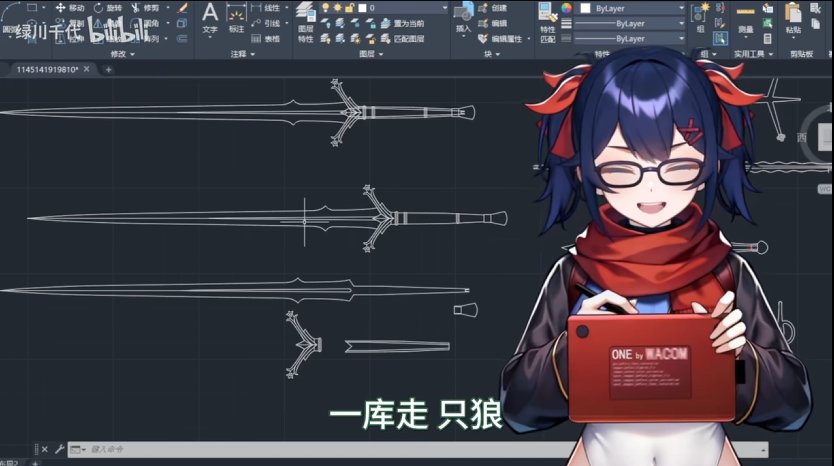This screenshot has width=834, height=466.
Task: Expand the Block (块) panel
Action: (x=491, y=54)
